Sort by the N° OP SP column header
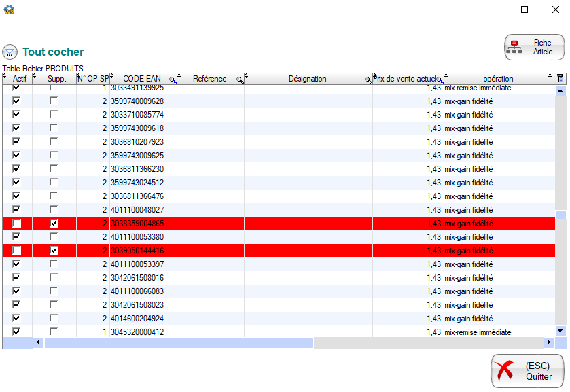Viewport: 570px width, 392px height. tap(93, 79)
